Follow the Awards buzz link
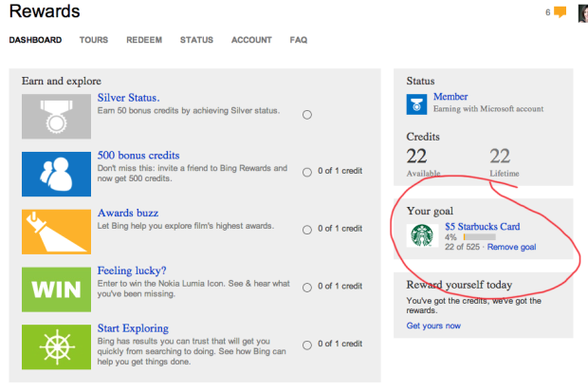The height and width of the screenshot is (392, 588). coord(128,213)
